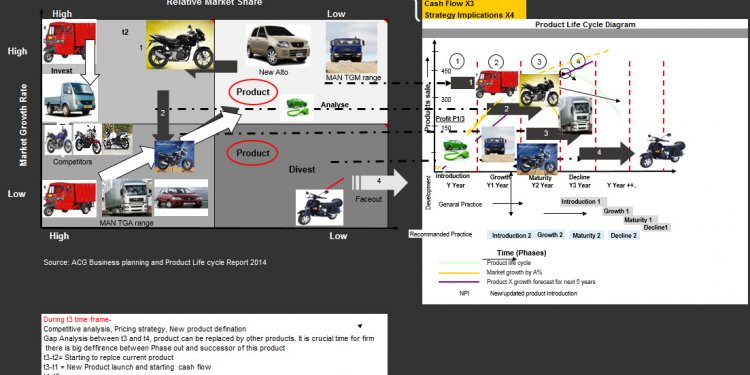This screenshot has width=750, height=375.
Task: Click circled number 3 in Life Cycle diagram
Action: (x=539, y=62)
